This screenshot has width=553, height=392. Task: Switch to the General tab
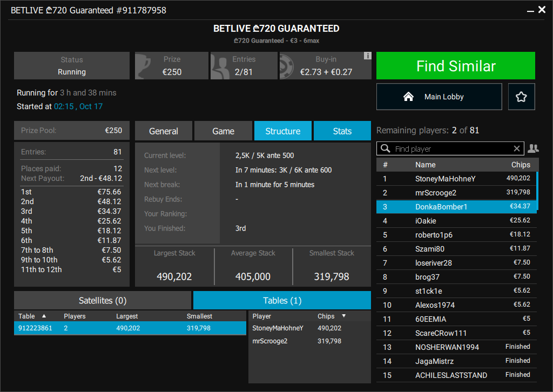164,131
